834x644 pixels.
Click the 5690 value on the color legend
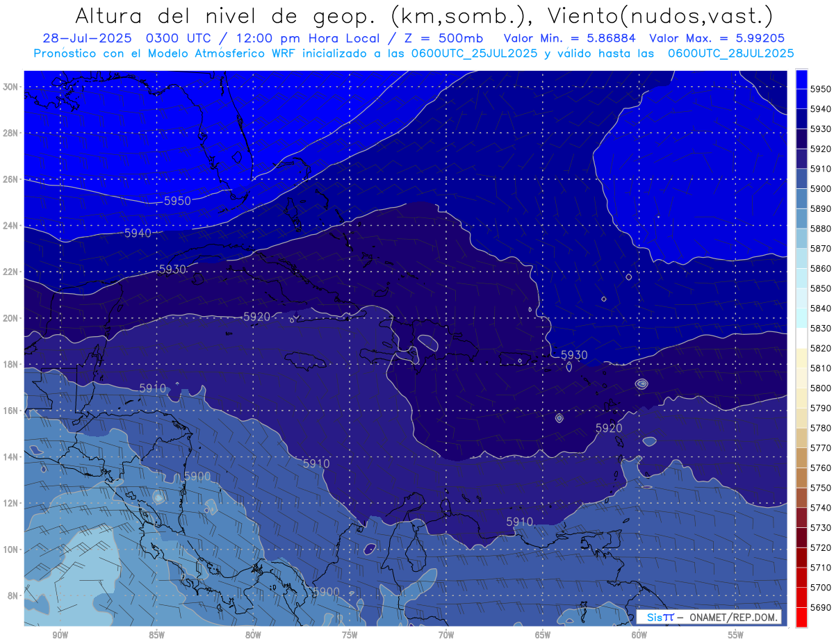click(x=821, y=607)
